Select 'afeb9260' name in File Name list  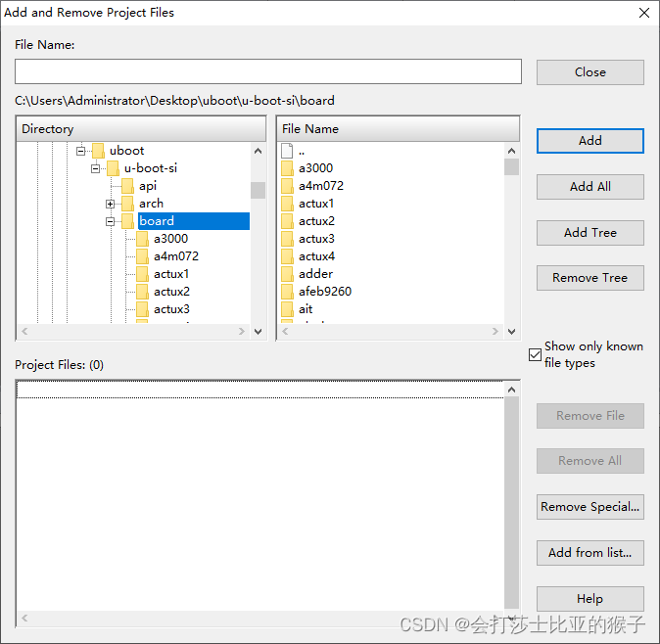coord(325,292)
